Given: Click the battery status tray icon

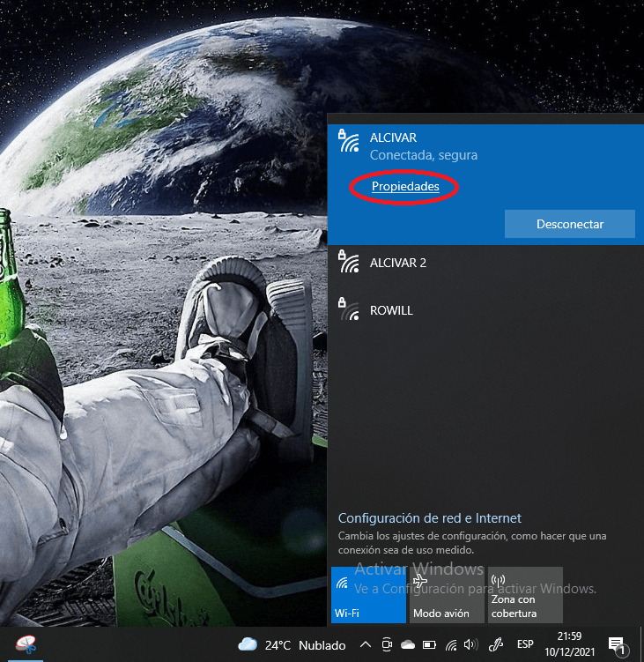Looking at the screenshot, I should click(x=429, y=645).
